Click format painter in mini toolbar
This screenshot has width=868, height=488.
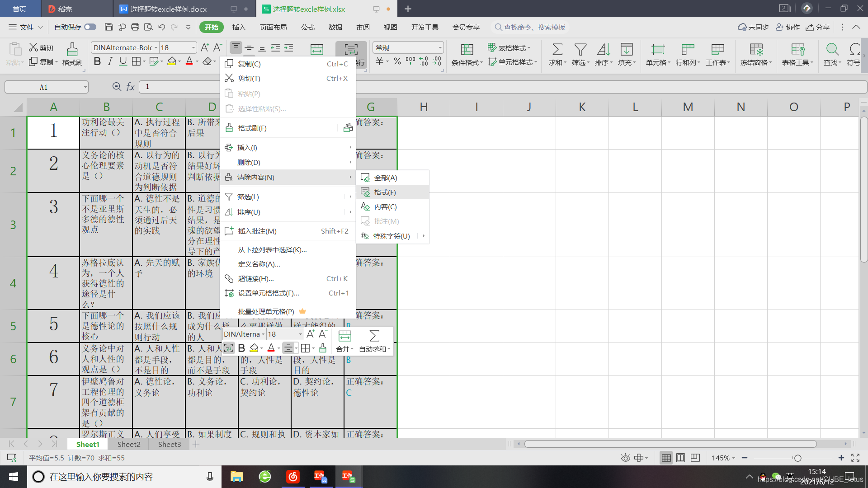(322, 348)
